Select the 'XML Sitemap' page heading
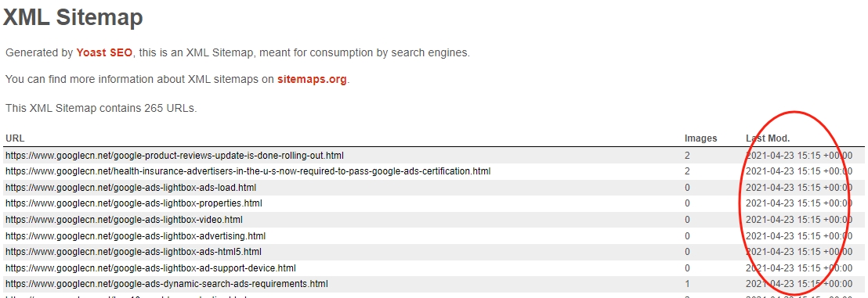 click(73, 17)
